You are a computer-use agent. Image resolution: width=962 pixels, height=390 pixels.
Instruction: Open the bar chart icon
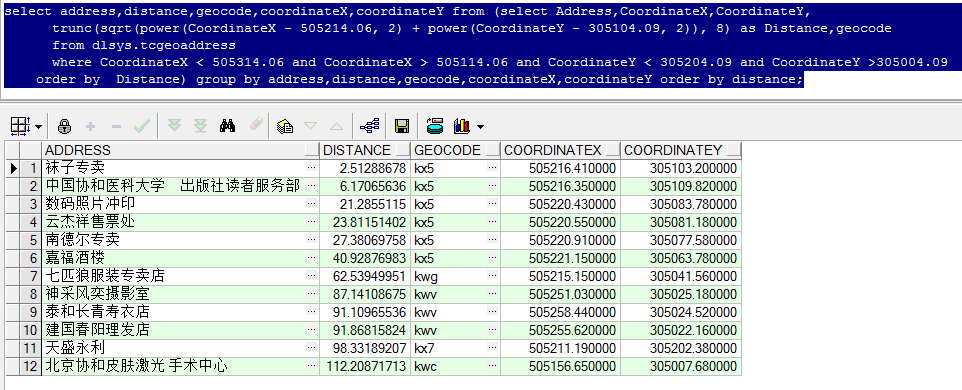tap(461, 126)
